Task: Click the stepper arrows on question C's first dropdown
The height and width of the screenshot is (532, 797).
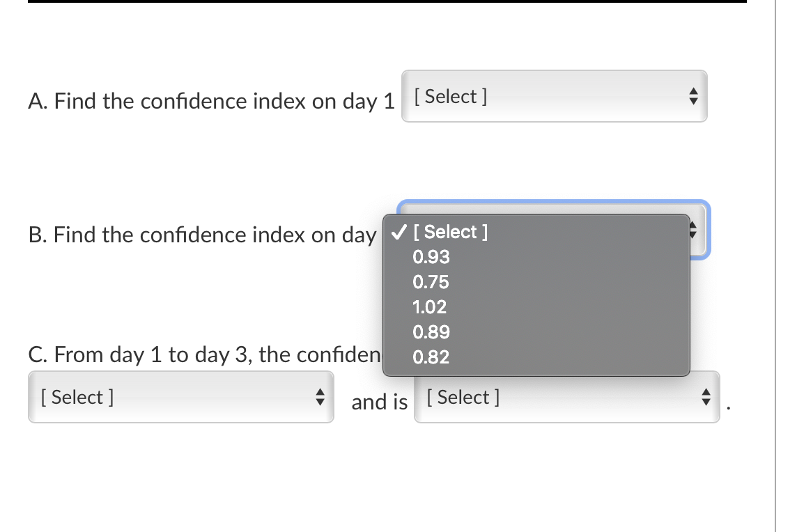Action: point(320,397)
